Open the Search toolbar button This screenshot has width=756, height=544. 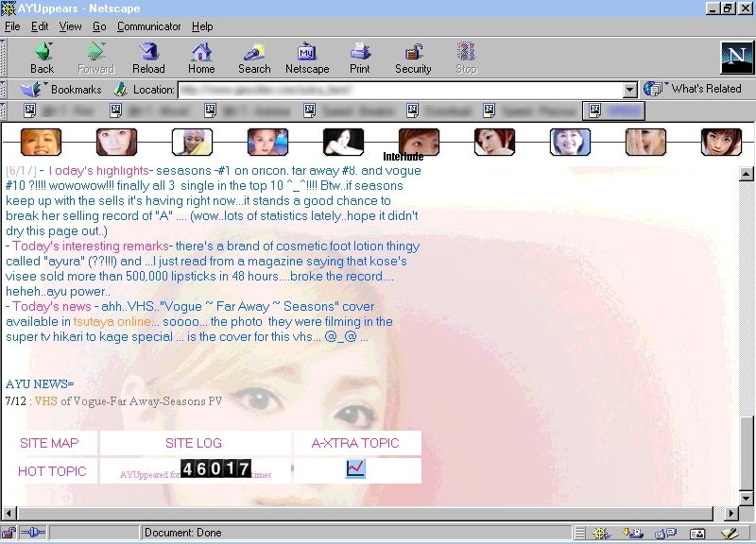tap(254, 58)
